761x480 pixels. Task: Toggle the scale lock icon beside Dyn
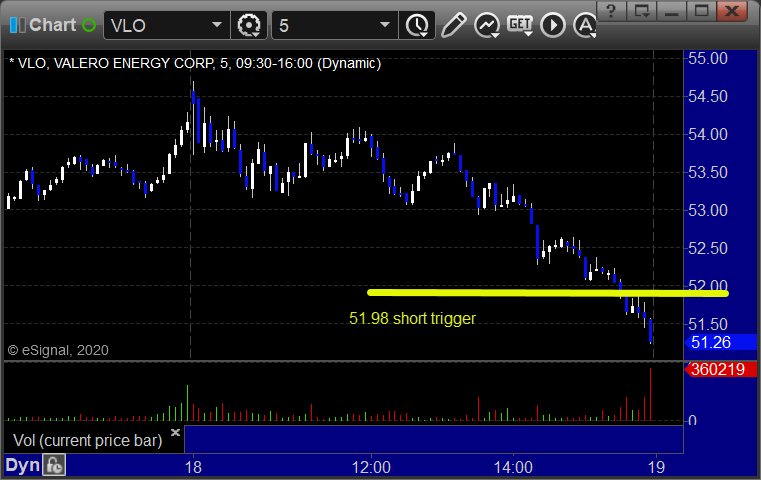point(54,465)
